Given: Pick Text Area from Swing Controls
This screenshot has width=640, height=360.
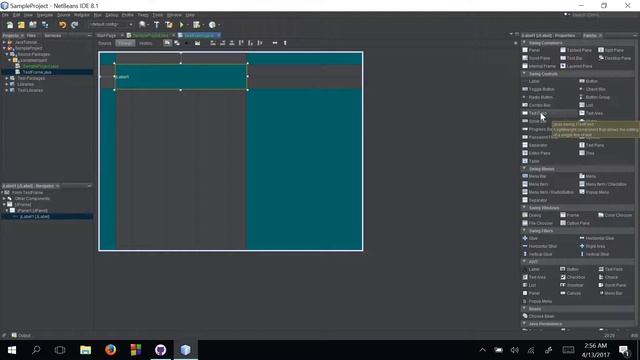Looking at the screenshot, I should point(591,113).
